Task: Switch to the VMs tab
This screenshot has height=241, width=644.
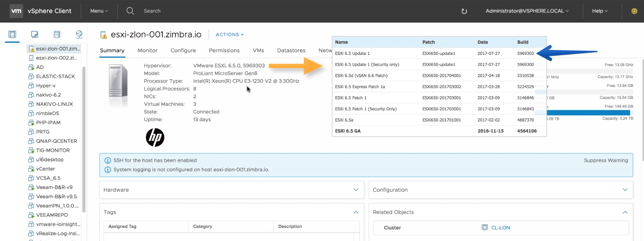Action: [x=258, y=51]
